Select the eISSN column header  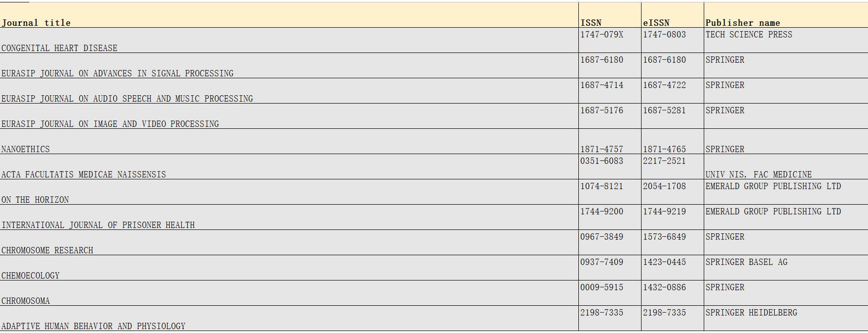(x=673, y=15)
